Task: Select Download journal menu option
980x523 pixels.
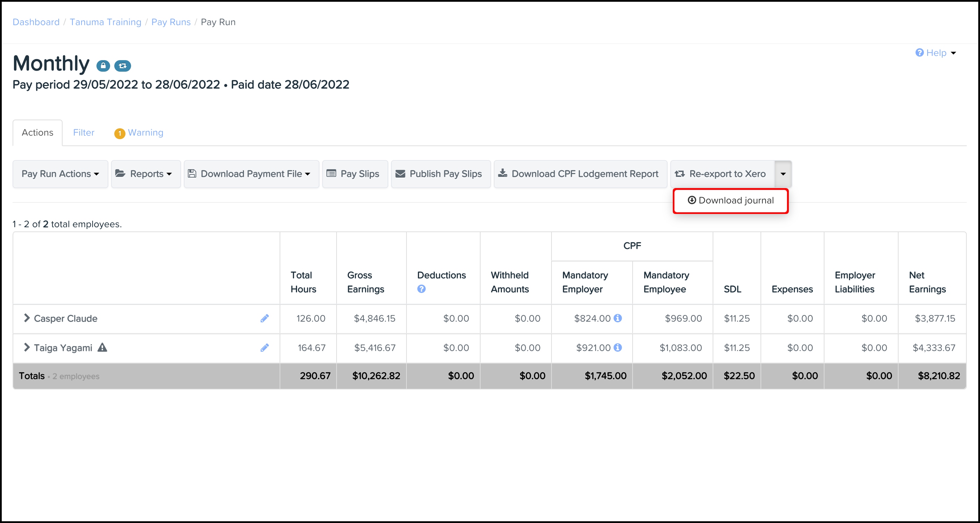Action: pos(730,201)
